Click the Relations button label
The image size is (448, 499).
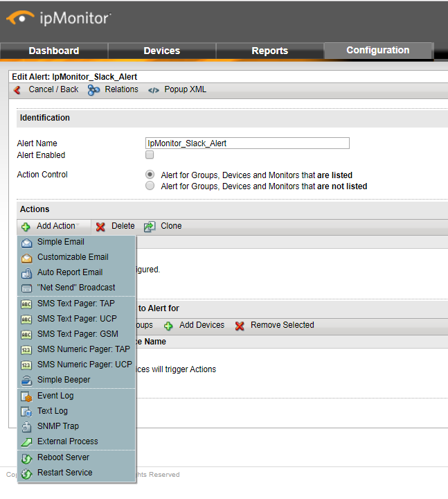tap(121, 89)
